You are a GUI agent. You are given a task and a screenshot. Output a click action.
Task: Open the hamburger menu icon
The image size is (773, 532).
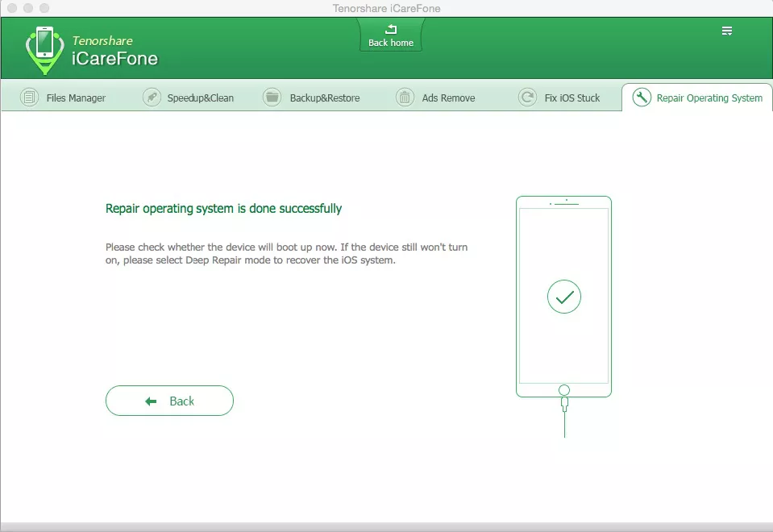tap(727, 31)
